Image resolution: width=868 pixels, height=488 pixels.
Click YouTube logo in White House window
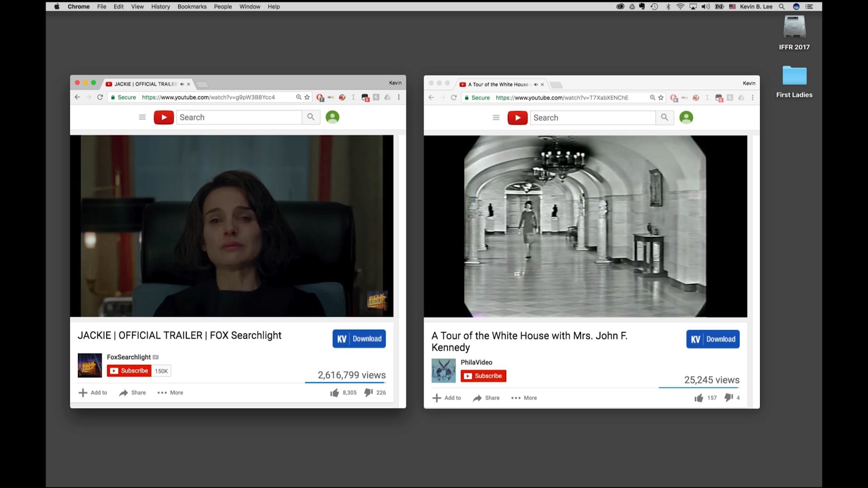(x=518, y=118)
